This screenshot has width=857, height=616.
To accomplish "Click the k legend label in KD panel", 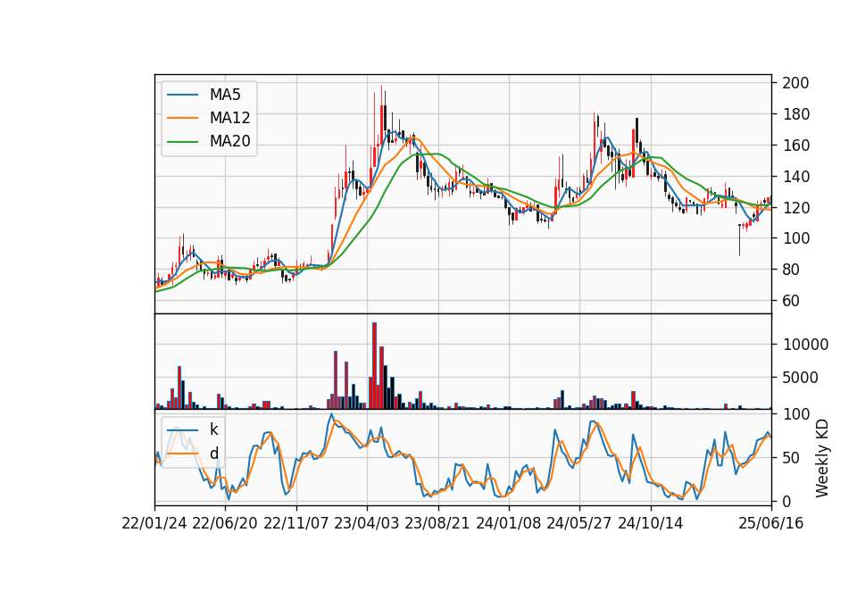I will (213, 429).
